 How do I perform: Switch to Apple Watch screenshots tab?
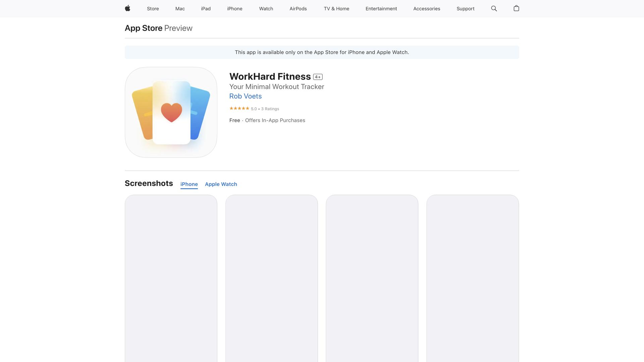[221, 184]
